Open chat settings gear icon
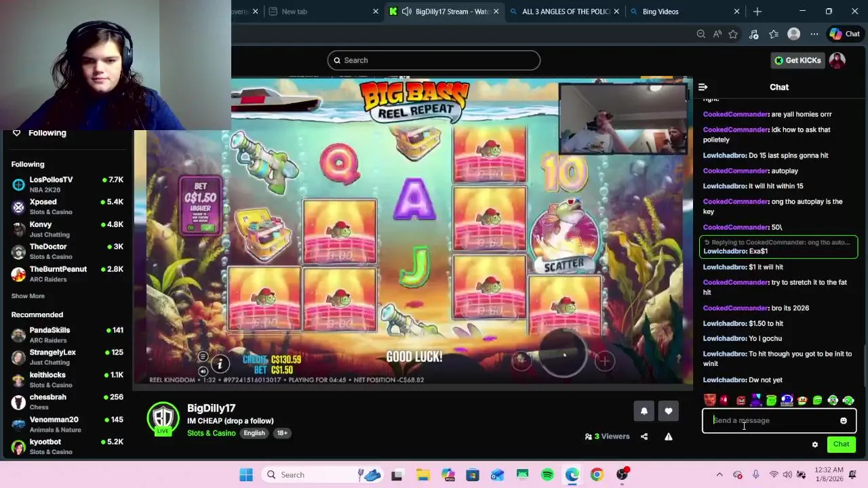Image resolution: width=868 pixels, height=488 pixels. tap(815, 445)
